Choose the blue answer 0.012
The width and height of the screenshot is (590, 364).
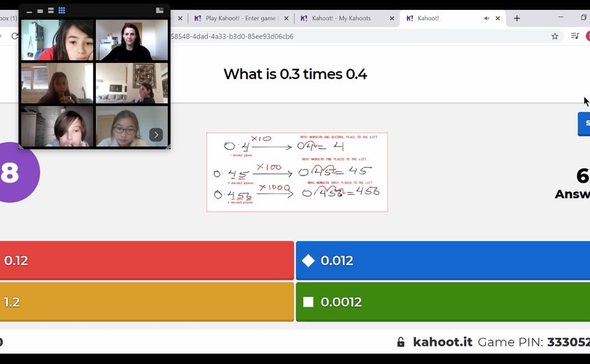point(442,261)
